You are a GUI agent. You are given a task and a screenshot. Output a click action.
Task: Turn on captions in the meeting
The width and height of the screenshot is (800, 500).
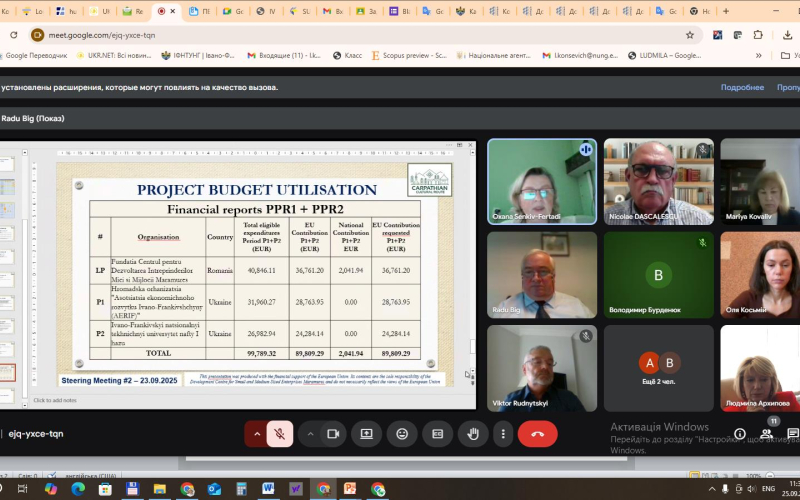point(437,434)
